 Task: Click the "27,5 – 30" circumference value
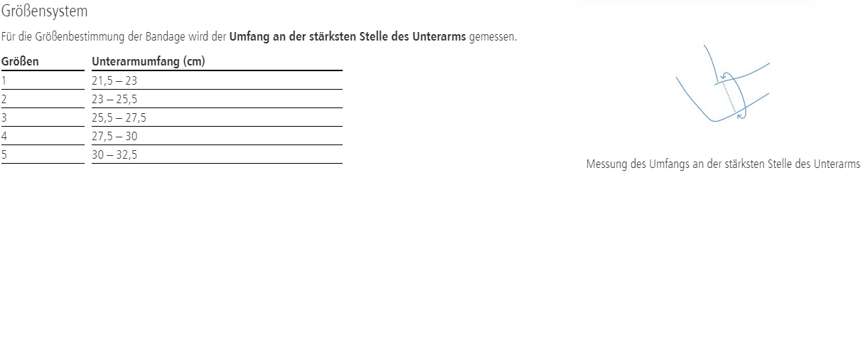coord(114,136)
